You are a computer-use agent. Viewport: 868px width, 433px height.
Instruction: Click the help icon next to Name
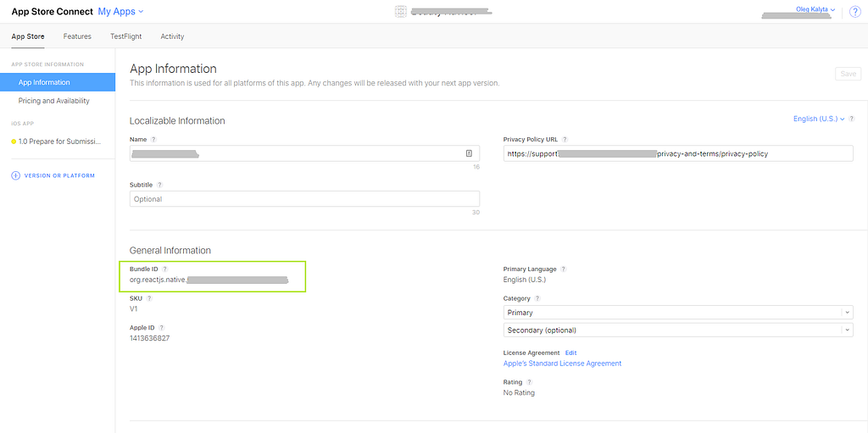pos(153,139)
